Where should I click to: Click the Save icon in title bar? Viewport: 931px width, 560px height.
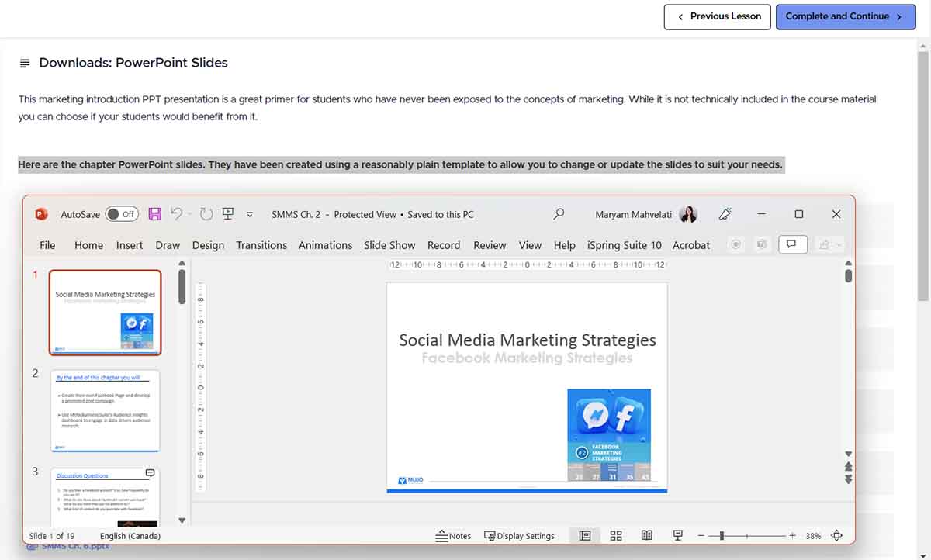tap(154, 214)
